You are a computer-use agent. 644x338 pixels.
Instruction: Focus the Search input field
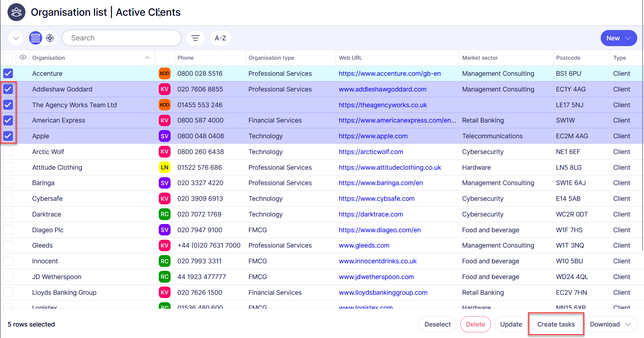click(122, 38)
